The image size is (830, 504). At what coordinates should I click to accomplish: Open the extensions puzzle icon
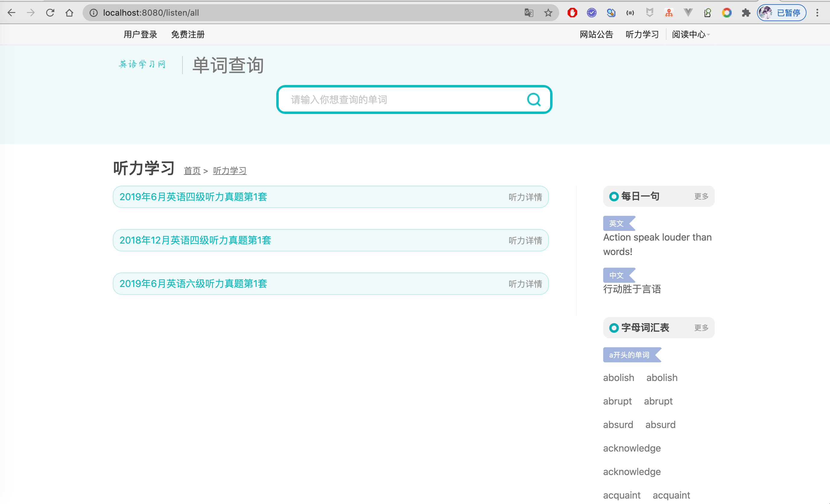(746, 13)
